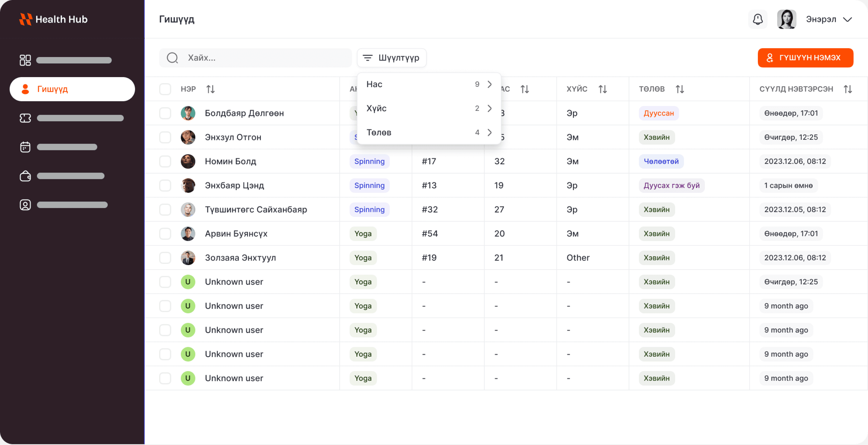
Task: Click the Spinning tag for Энхбаяр Цэнд
Action: (369, 186)
